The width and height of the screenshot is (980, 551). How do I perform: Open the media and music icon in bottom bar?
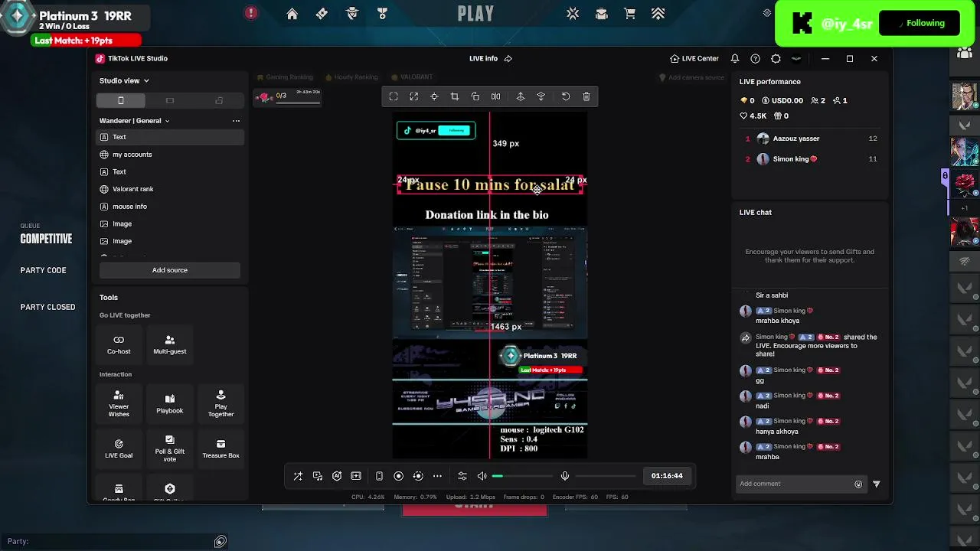pyautogui.click(x=318, y=476)
